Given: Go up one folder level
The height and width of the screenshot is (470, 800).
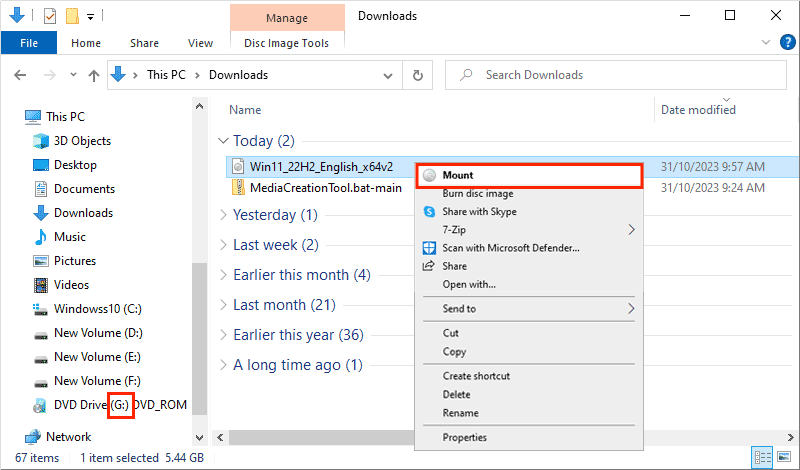Looking at the screenshot, I should pos(93,76).
